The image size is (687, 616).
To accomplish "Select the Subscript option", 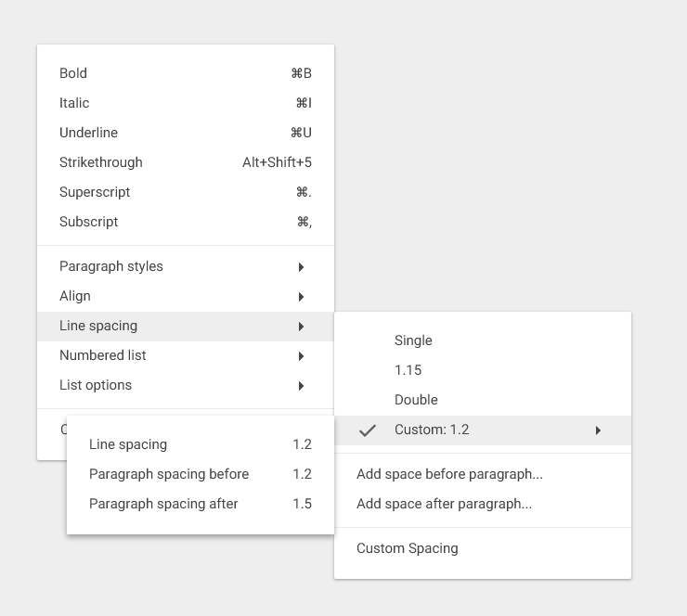I will (89, 222).
